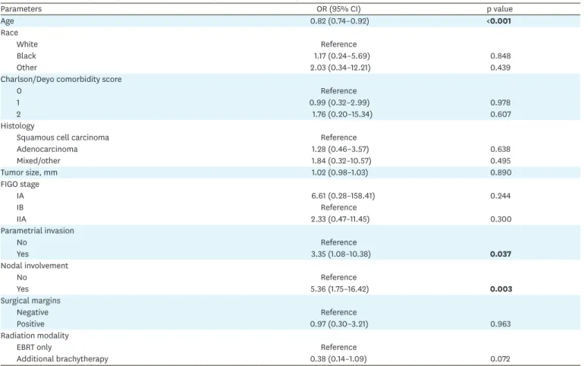Click the Other race row label

click(27, 68)
